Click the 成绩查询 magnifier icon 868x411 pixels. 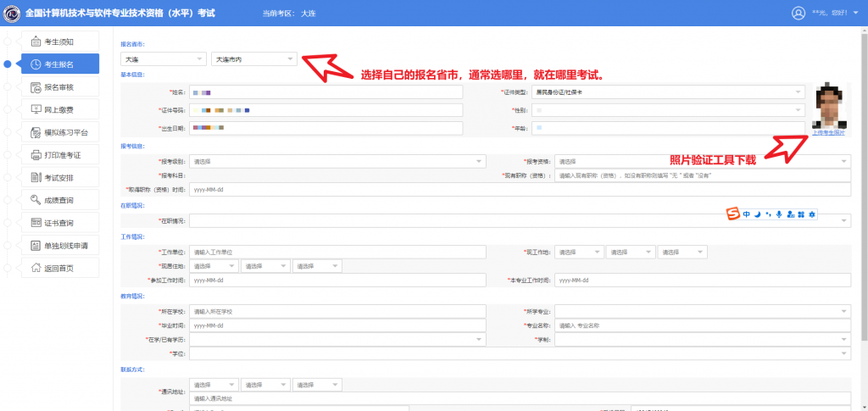pos(36,200)
